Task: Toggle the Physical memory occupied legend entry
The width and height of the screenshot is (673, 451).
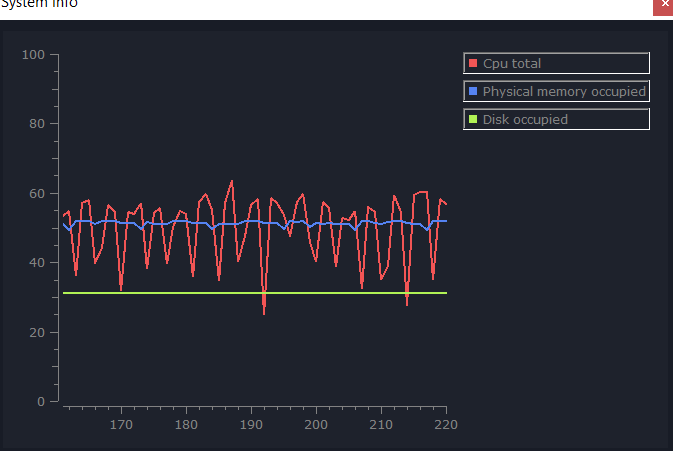Action: [x=556, y=91]
